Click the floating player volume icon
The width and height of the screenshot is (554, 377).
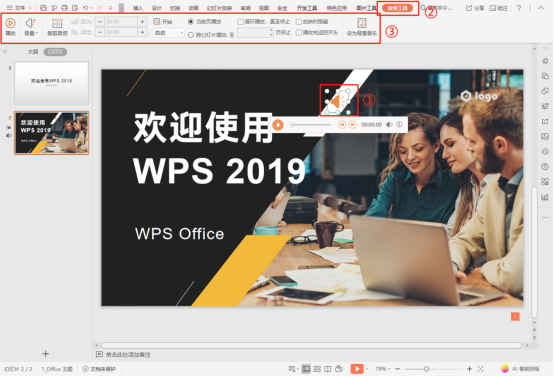coord(389,125)
